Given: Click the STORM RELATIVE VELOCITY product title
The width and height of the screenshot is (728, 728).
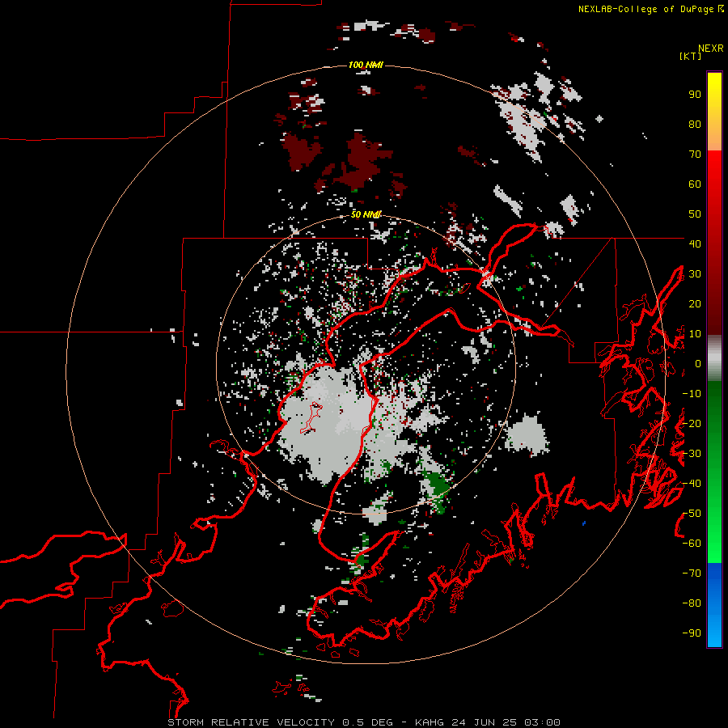Looking at the screenshot, I should click(251, 722).
